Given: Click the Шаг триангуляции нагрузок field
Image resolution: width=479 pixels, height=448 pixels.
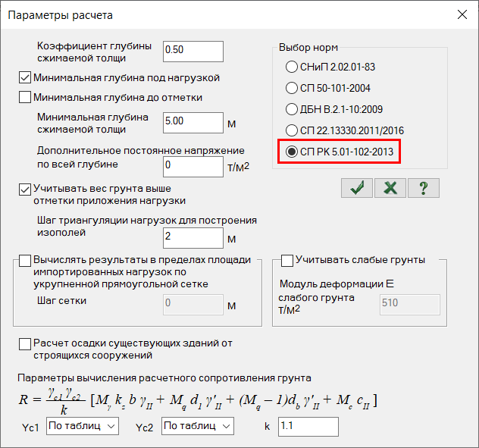Looking at the screenshot, I should [x=193, y=237].
